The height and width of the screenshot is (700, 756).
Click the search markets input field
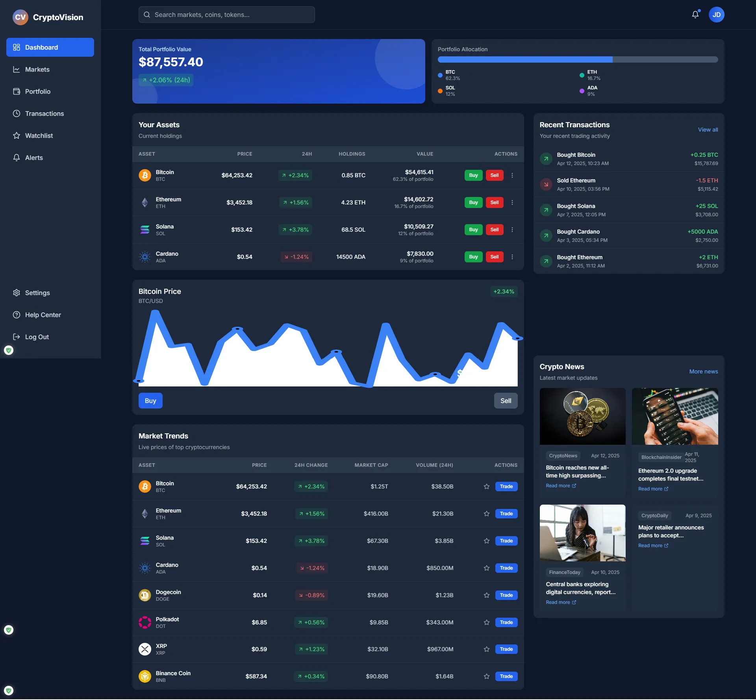click(226, 15)
